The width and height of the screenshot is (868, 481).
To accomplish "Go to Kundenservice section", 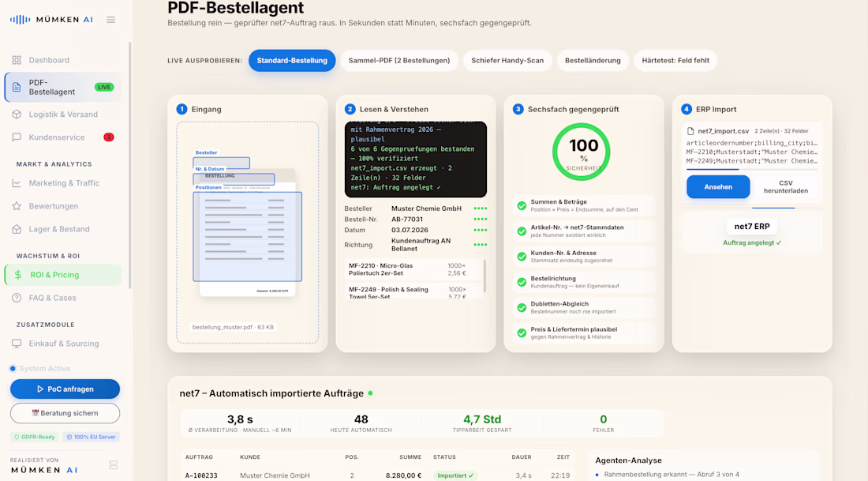I will click(x=62, y=137).
